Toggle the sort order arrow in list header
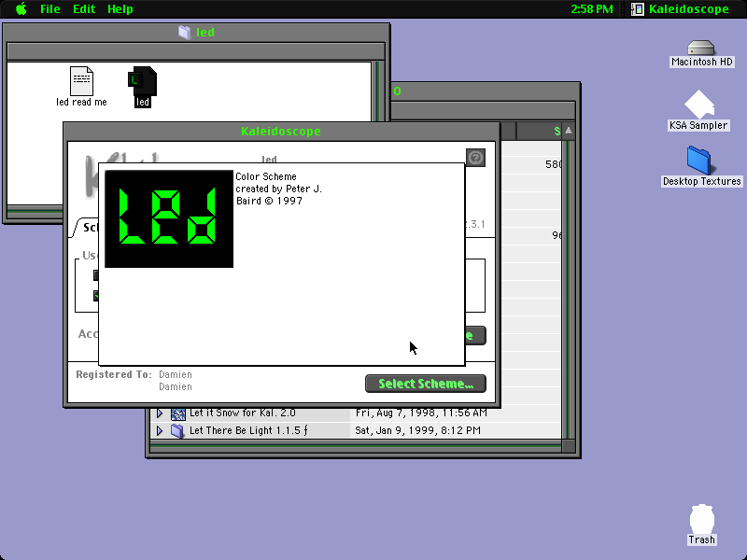The height and width of the screenshot is (560, 747). pyautogui.click(x=569, y=131)
